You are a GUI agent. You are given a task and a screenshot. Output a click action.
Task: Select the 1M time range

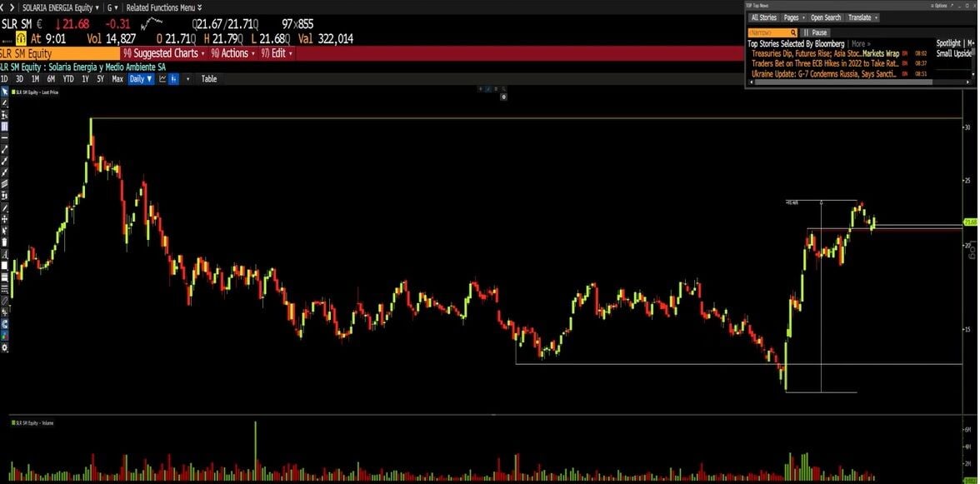(x=35, y=78)
